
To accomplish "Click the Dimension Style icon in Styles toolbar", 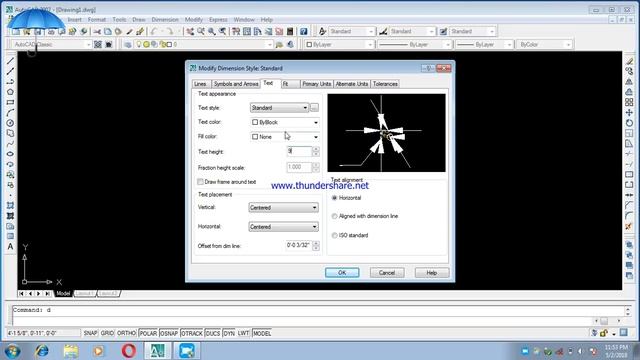I will pos(383,31).
